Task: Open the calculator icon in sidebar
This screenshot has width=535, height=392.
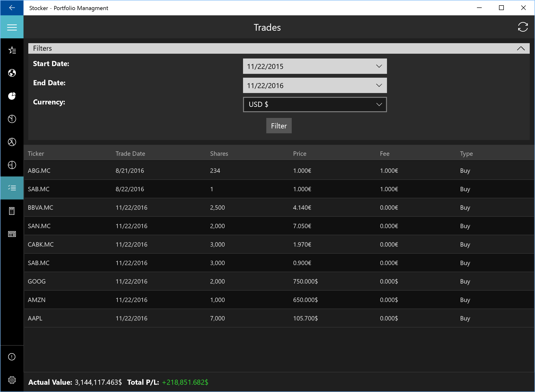Action: tap(12, 211)
